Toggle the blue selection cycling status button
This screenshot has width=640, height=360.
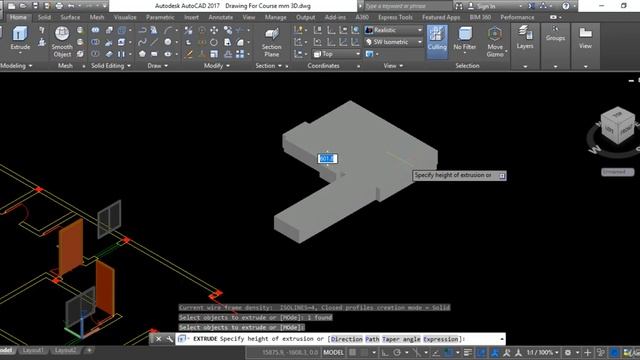coord(481,352)
